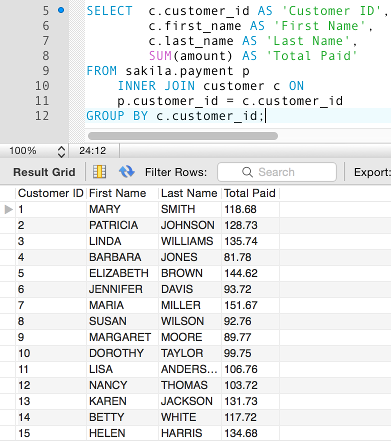391x441 pixels.
Task: Place cursor on INNER JOIN keyword
Action: 156,86
